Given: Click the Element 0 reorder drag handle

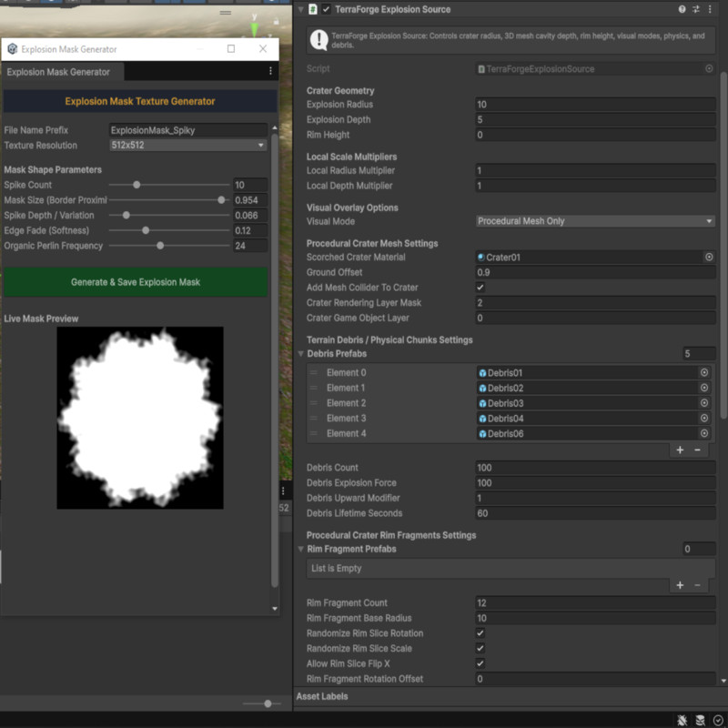Looking at the screenshot, I should pyautogui.click(x=314, y=373).
